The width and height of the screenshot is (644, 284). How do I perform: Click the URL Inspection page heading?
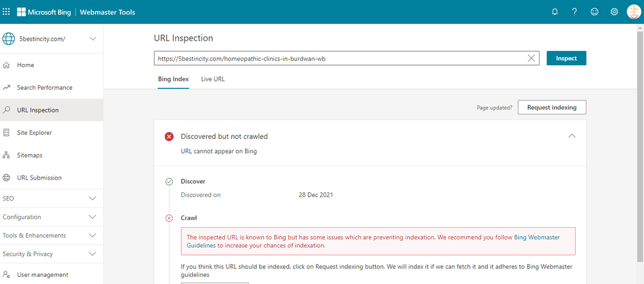[184, 38]
